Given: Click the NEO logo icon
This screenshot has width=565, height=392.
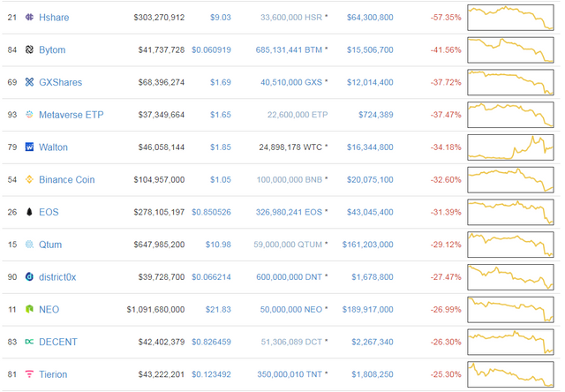Looking at the screenshot, I should tap(30, 309).
